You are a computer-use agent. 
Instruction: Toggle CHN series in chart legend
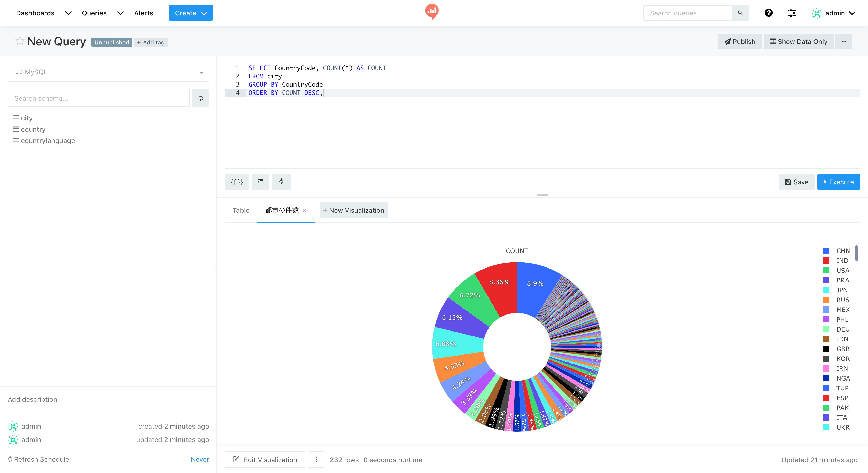[843, 250]
